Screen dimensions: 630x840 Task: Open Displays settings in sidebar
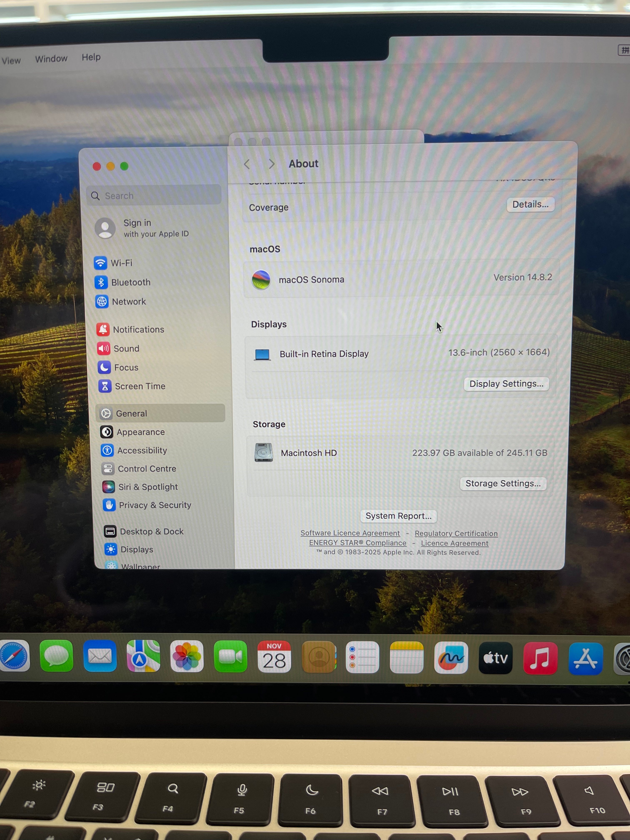click(129, 549)
